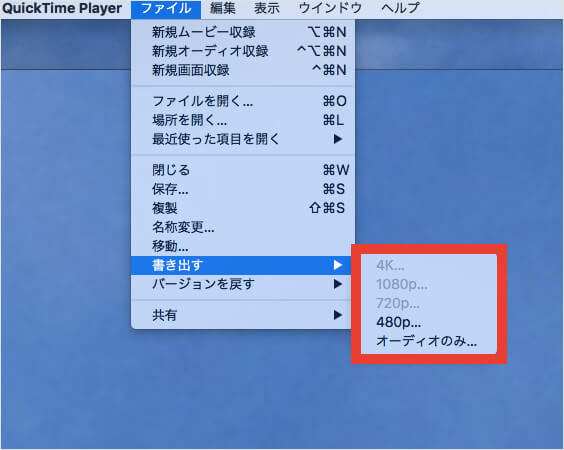Expand the 書き出す submenu
This screenshot has width=564, height=450.
241,265
